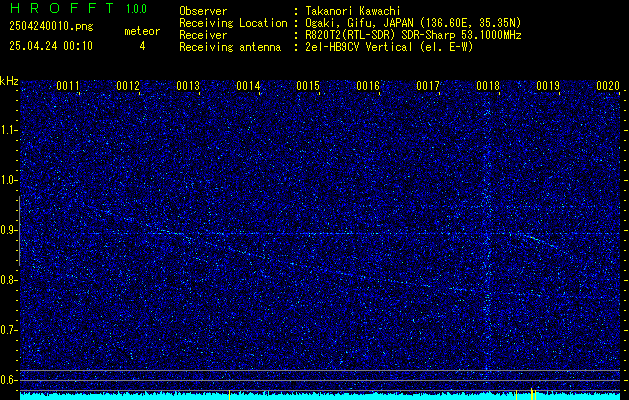
Task: Click the 0.7 kHz axis label
Action: click(x=8, y=330)
